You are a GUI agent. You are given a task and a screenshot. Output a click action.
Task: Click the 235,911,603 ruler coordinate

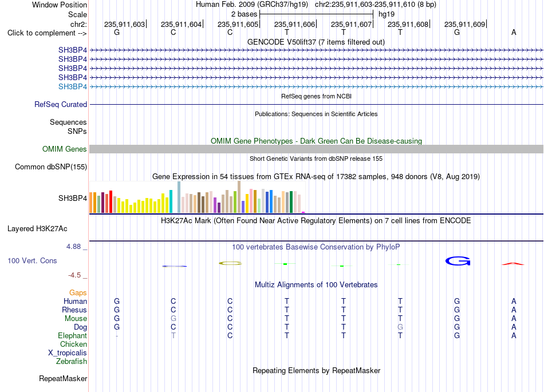tap(125, 24)
